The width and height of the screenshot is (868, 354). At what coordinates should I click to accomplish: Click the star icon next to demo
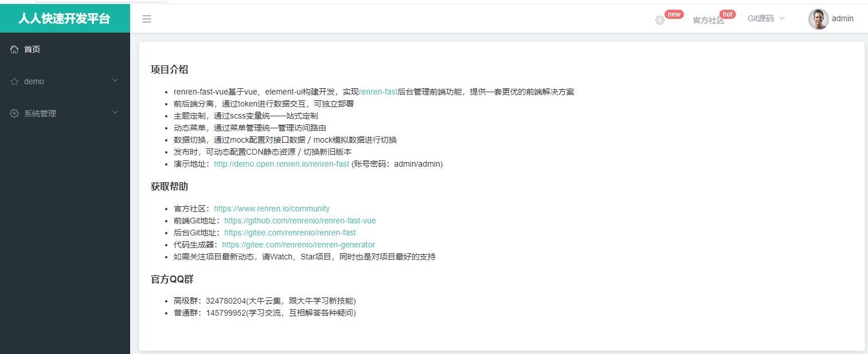pyautogui.click(x=14, y=81)
